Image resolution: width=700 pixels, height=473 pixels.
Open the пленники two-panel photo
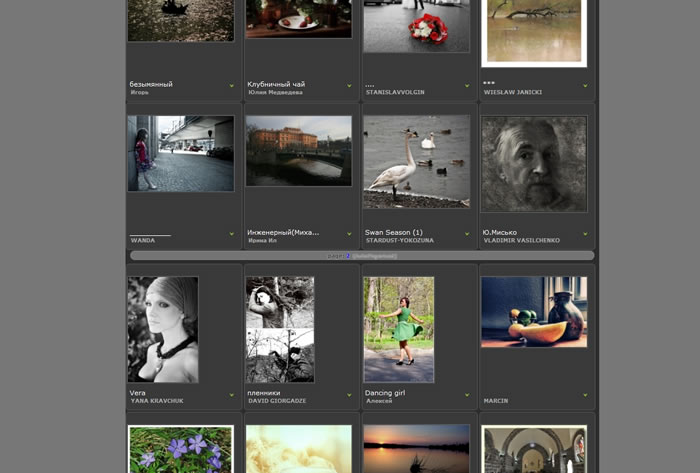tap(280, 329)
